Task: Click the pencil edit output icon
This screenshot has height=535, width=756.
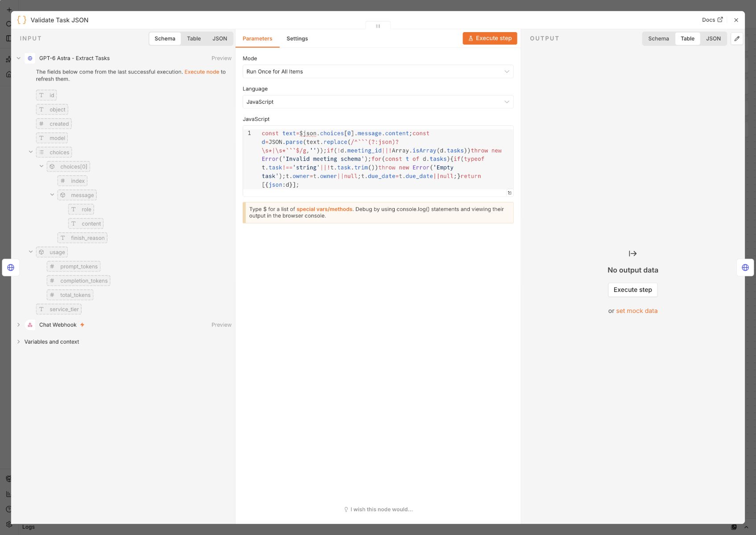Action: click(x=737, y=39)
